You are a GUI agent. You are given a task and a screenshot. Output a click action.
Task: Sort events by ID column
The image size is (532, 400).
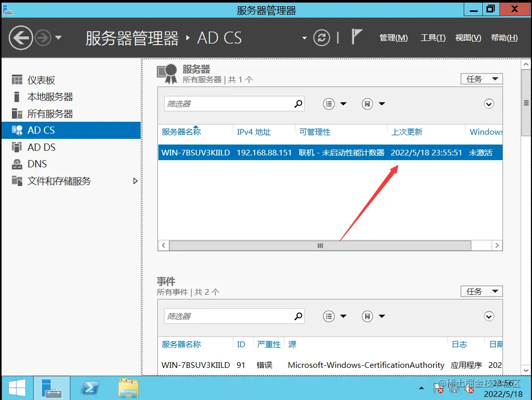point(241,345)
